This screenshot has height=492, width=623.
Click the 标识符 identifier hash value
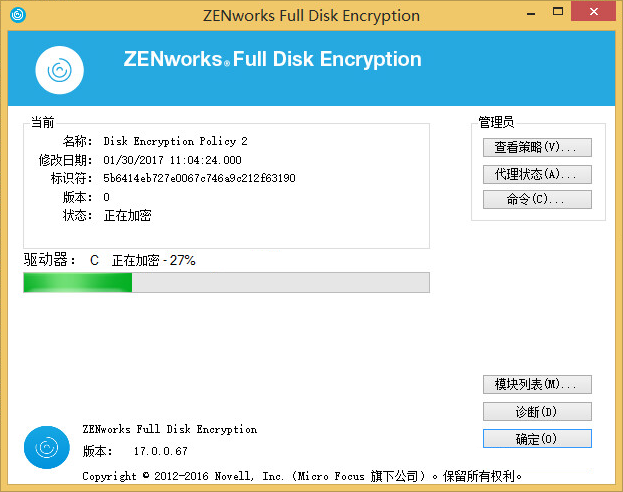click(199, 178)
